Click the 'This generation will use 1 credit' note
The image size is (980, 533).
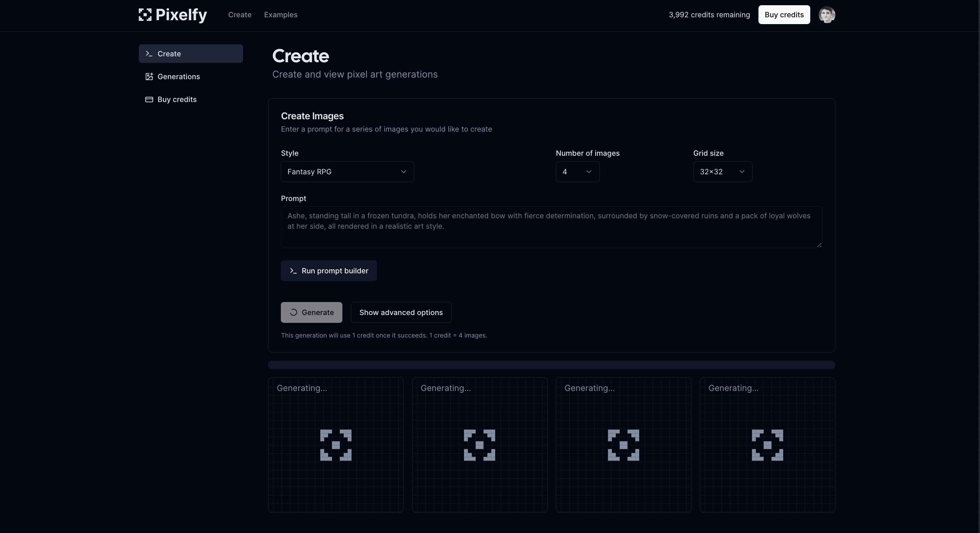tap(384, 335)
